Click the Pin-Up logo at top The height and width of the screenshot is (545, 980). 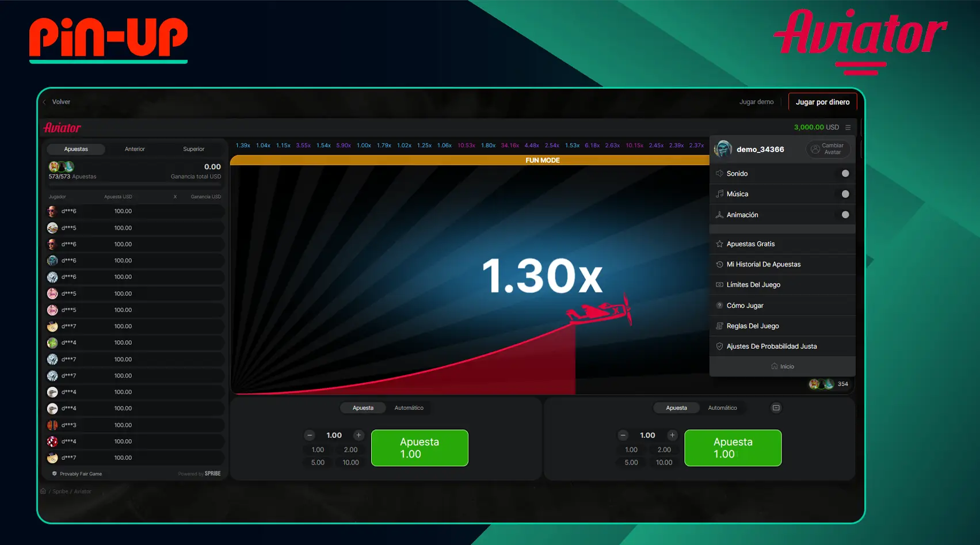[x=108, y=39]
